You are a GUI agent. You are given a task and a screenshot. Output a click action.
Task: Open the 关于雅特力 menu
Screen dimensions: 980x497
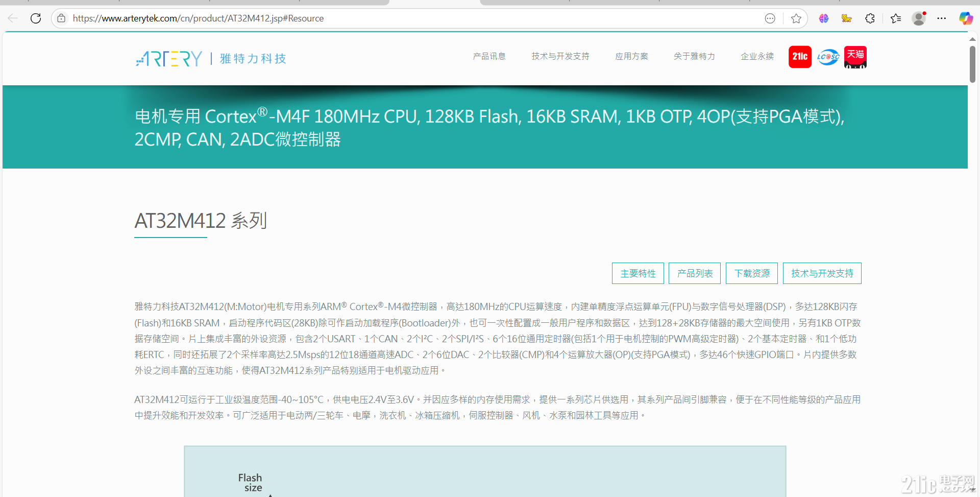(694, 56)
